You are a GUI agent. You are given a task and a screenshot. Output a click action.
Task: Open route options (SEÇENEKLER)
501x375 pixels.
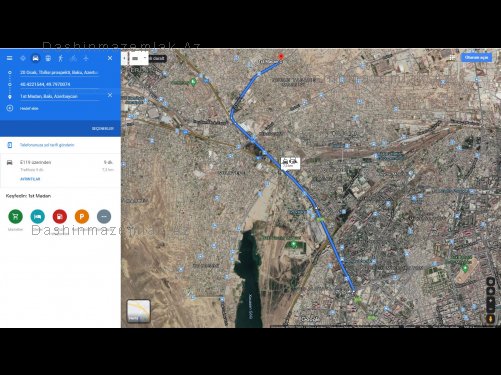point(103,128)
